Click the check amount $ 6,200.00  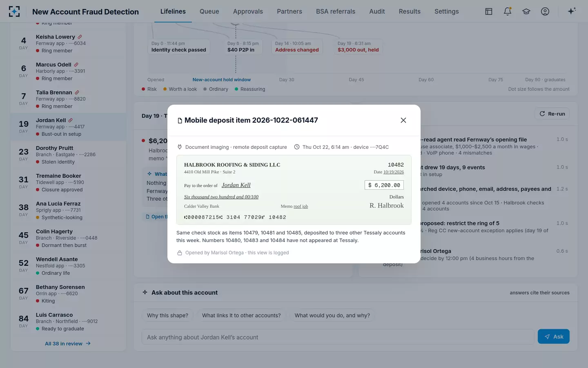384,185
